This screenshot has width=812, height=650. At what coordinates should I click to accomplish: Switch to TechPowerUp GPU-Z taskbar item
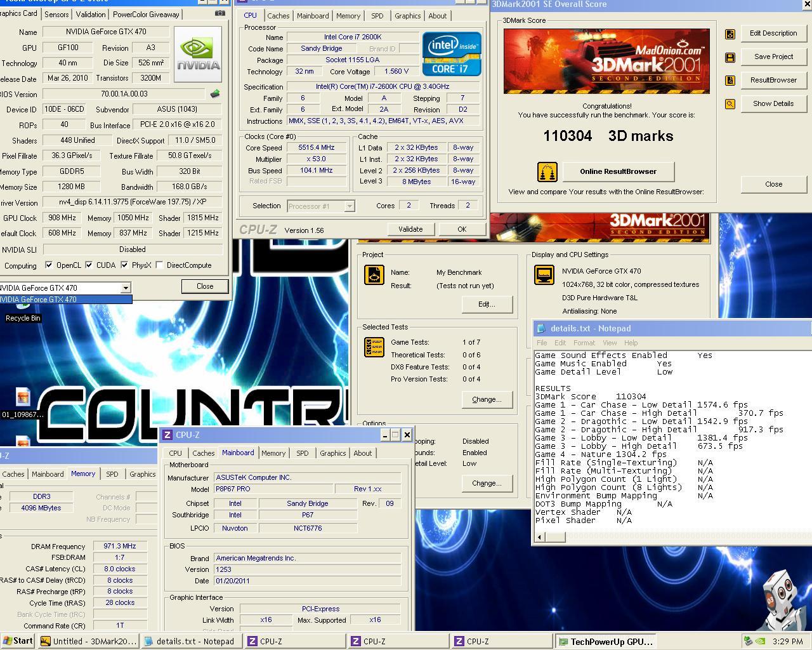[x=606, y=641]
